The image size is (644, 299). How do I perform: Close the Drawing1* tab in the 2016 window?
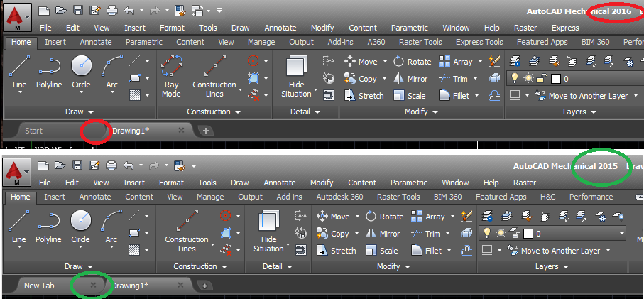[181, 130]
